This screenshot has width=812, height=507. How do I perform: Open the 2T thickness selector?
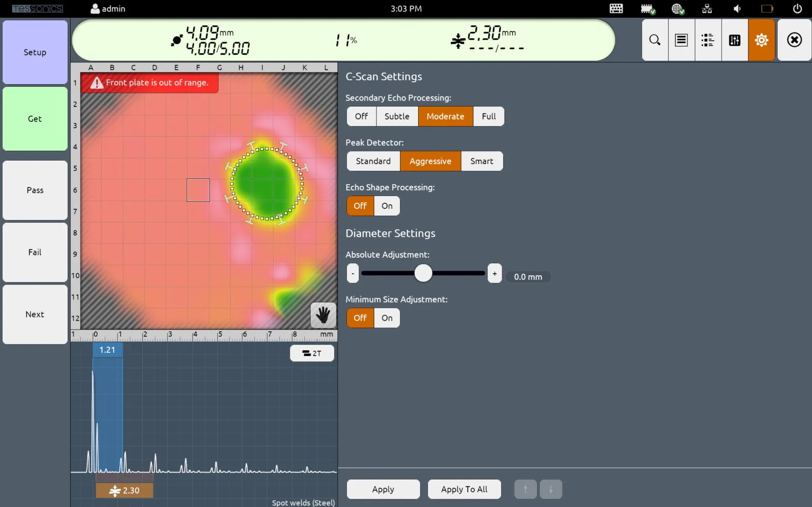coord(312,353)
